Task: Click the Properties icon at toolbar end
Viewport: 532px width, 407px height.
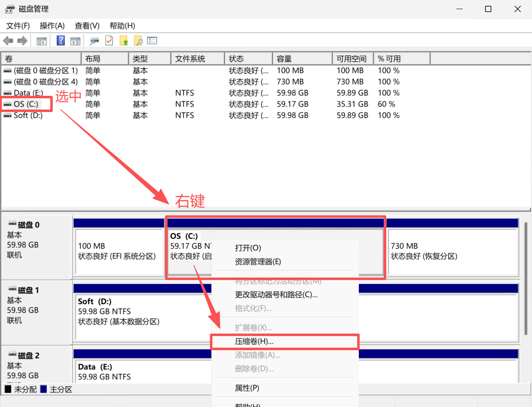Action: 152,40
